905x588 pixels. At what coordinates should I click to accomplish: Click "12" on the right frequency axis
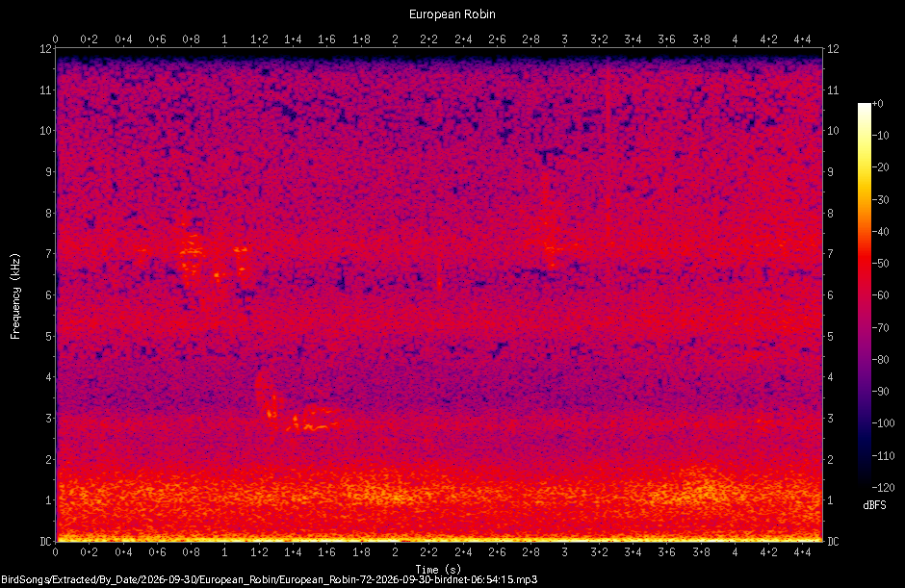[x=833, y=49]
